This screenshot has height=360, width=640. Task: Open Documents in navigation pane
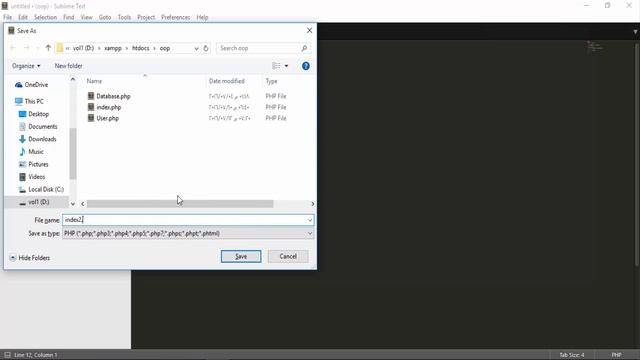[42, 127]
